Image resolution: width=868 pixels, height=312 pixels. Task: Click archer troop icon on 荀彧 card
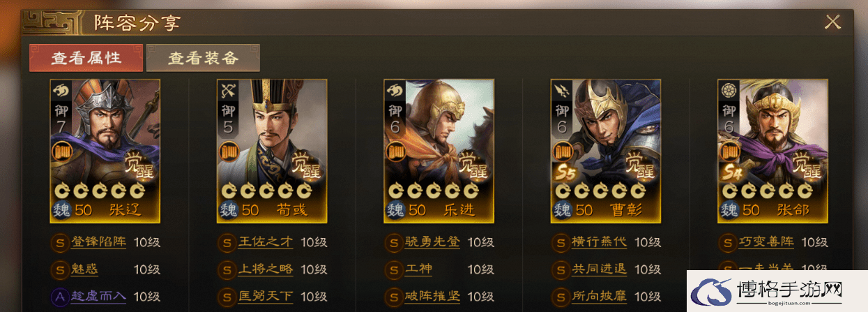(x=227, y=91)
